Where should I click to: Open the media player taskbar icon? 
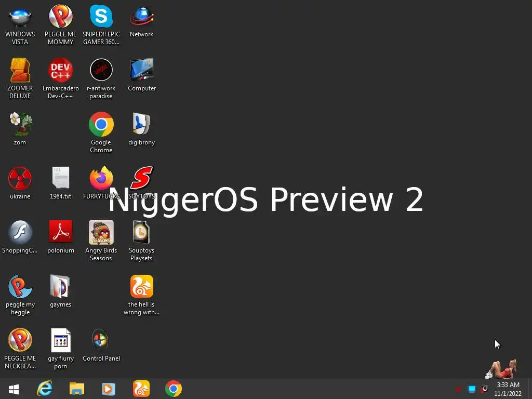(x=109, y=389)
